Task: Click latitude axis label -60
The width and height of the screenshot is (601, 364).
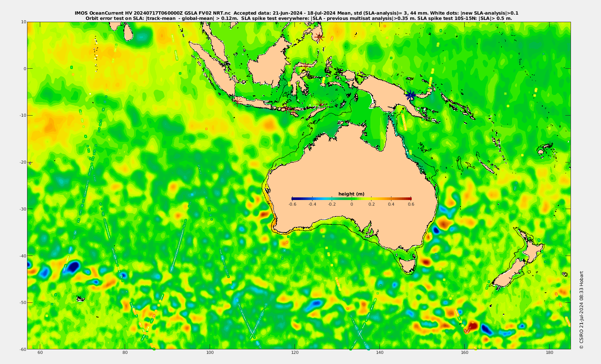Action: [23, 349]
